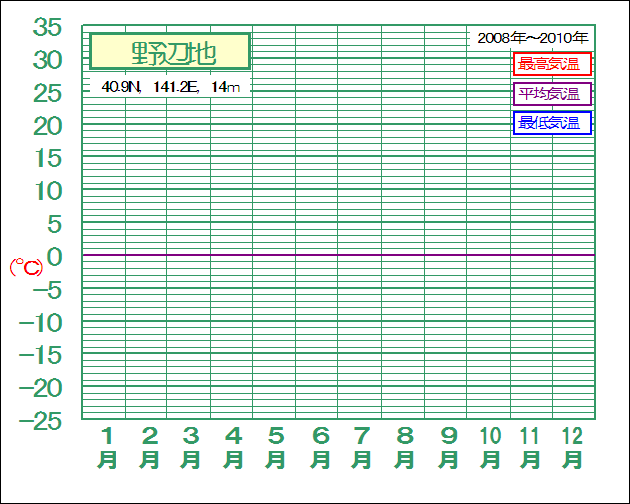The width and height of the screenshot is (630, 504).
Task: Select the 1月 month label
Action: click(x=107, y=448)
